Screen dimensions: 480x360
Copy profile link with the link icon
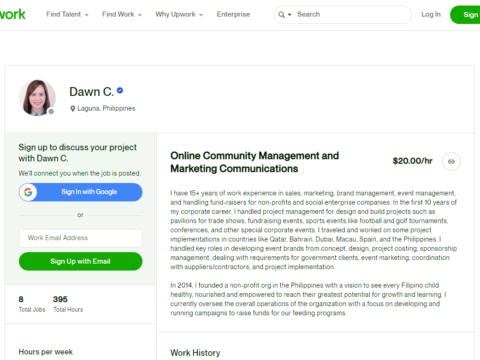coord(451,161)
